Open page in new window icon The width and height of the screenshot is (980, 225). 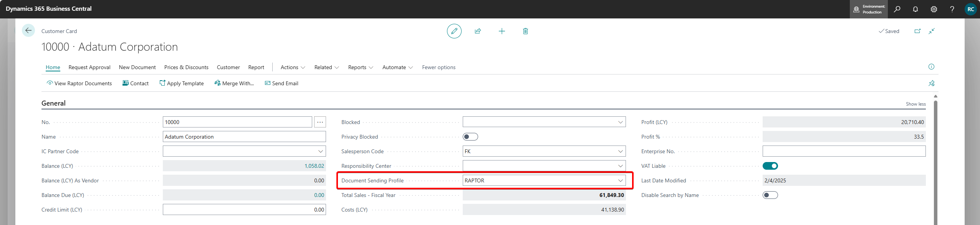pos(917,31)
